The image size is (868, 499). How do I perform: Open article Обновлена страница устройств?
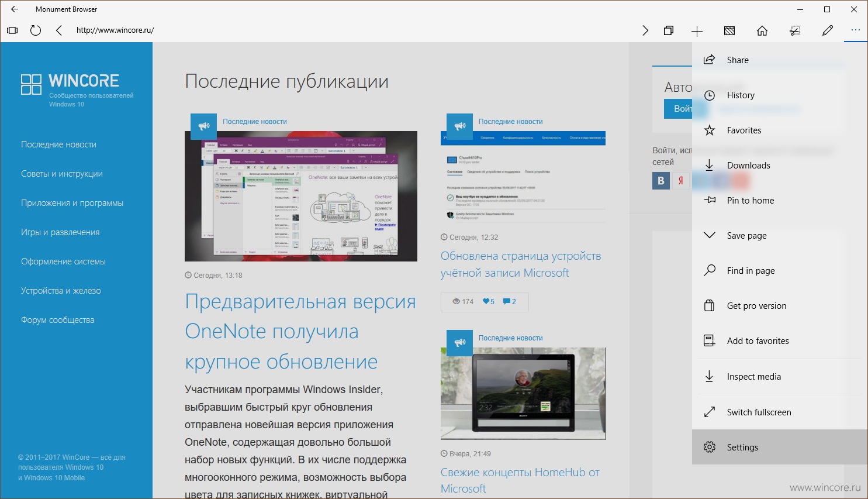[521, 264]
